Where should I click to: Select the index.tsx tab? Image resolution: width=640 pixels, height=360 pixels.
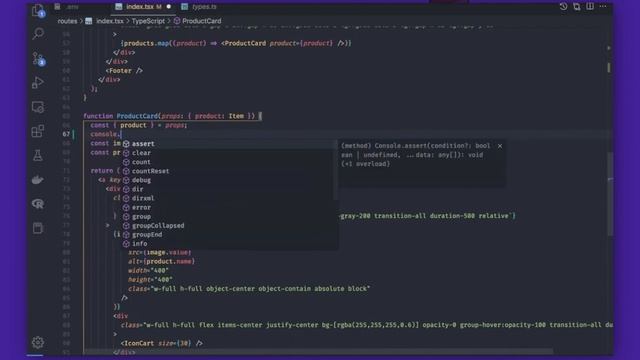(x=143, y=7)
